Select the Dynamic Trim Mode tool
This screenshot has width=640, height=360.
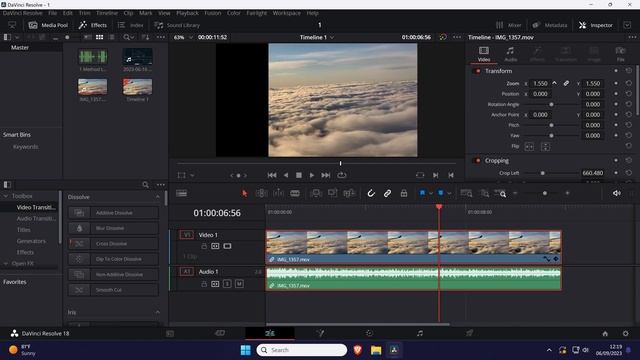pyautogui.click(x=278, y=193)
